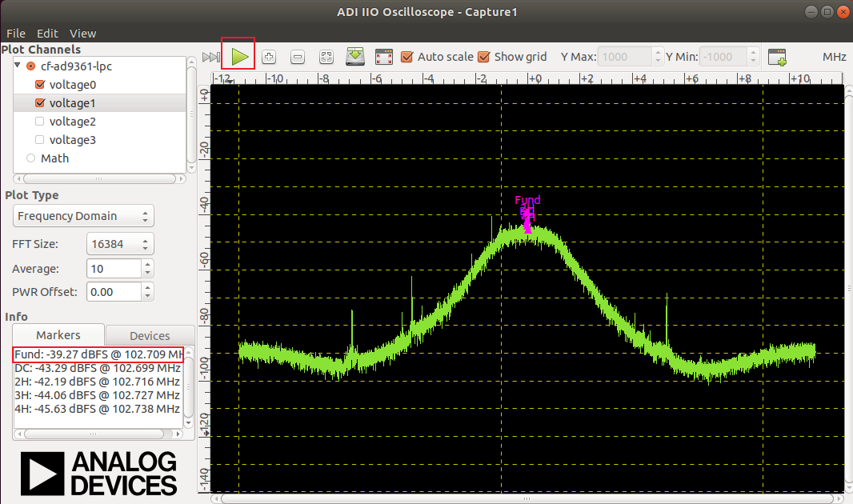
Task: Click the single-step capture icon
Action: click(210, 57)
